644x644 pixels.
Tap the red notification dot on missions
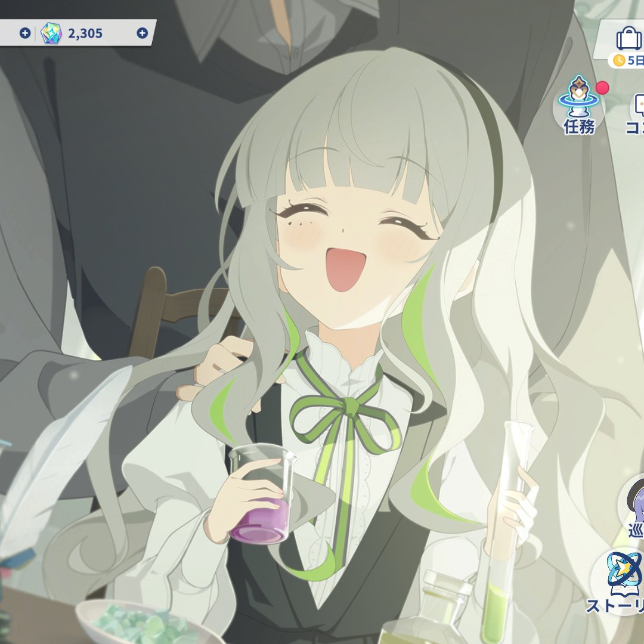602,88
